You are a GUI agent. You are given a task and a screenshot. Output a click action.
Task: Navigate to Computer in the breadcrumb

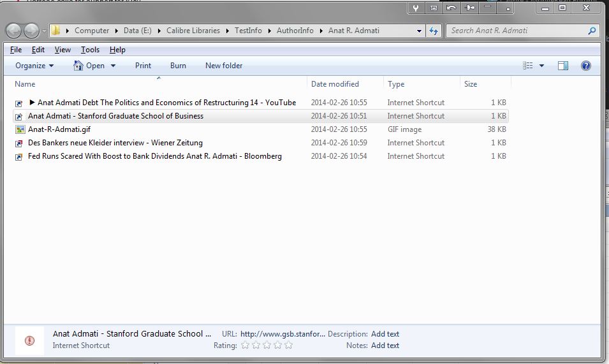point(92,31)
